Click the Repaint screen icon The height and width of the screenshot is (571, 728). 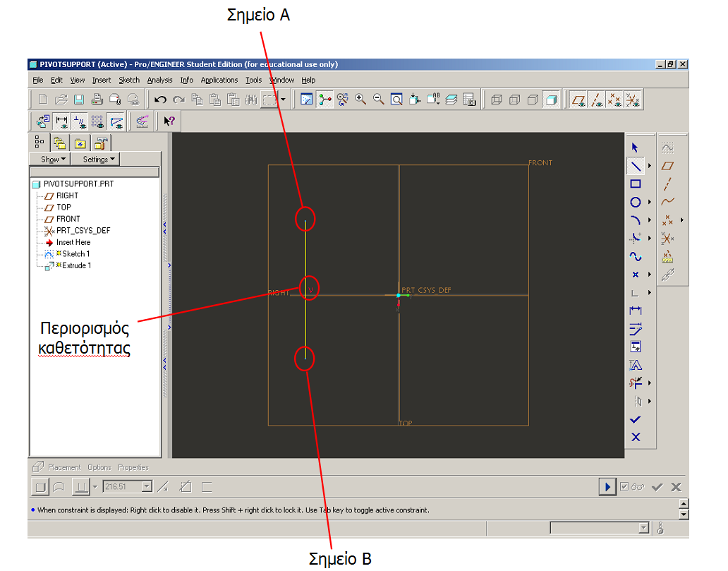306,100
